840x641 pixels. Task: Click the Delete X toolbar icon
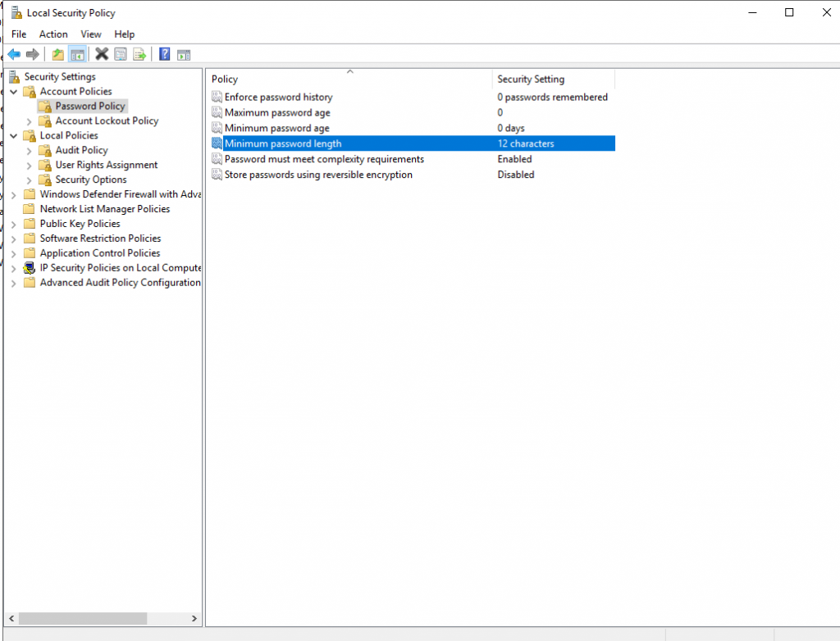pyautogui.click(x=102, y=54)
